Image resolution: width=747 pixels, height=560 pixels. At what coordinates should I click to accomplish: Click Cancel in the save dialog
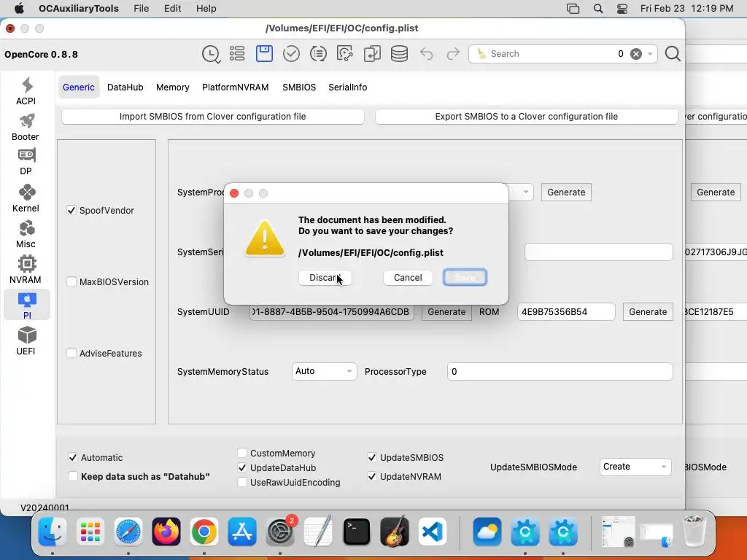(x=408, y=278)
